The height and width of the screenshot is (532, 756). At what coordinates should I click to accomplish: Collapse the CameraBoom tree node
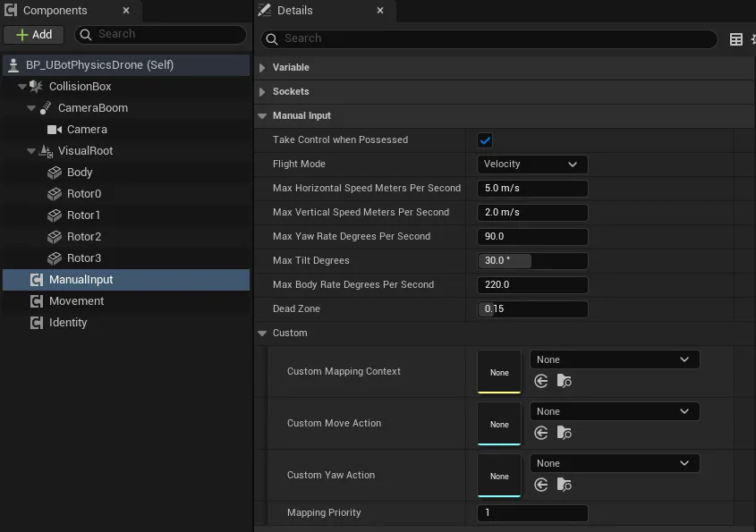click(31, 108)
